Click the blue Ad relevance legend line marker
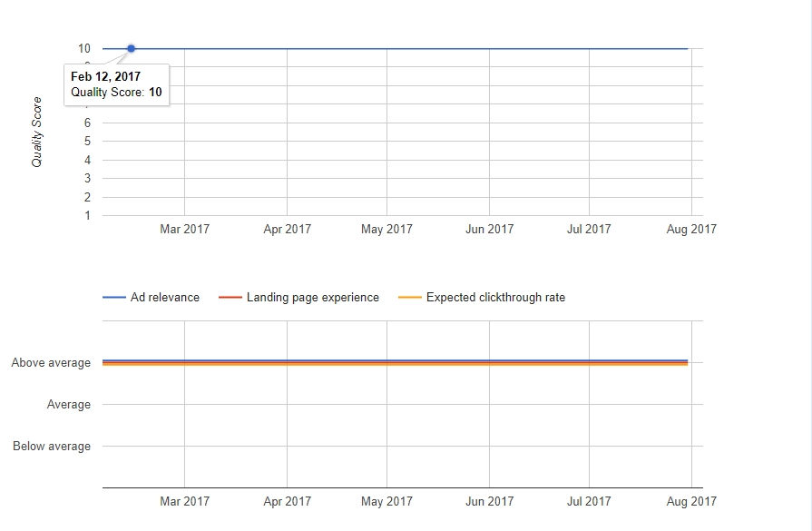This screenshot has height=531, width=812. pos(113,297)
